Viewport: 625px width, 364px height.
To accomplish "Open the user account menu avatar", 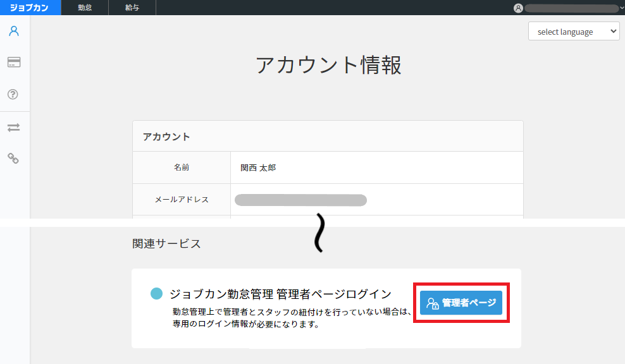I will click(518, 8).
